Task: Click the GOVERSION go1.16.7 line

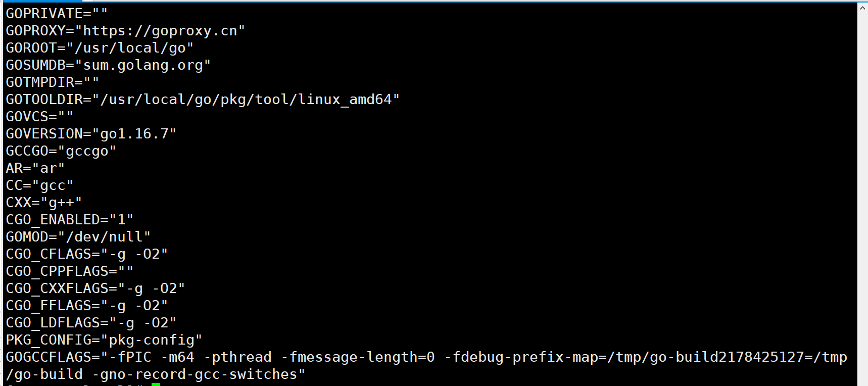Action: click(91, 134)
